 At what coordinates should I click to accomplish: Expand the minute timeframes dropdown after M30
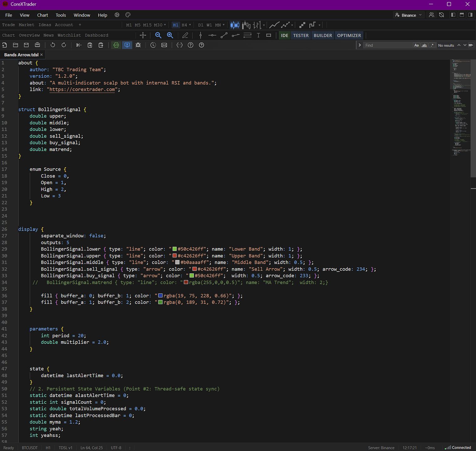tap(165, 25)
